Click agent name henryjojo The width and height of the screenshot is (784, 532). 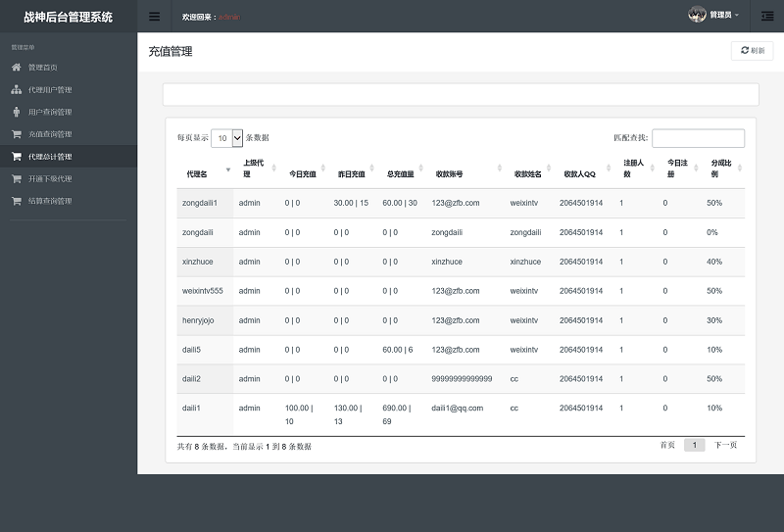point(198,320)
